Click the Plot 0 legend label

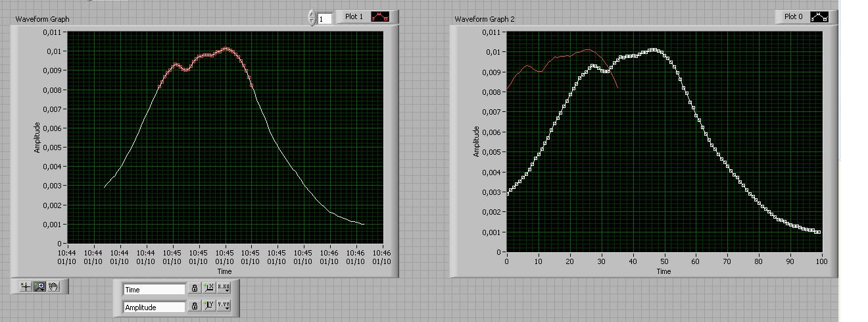794,16
